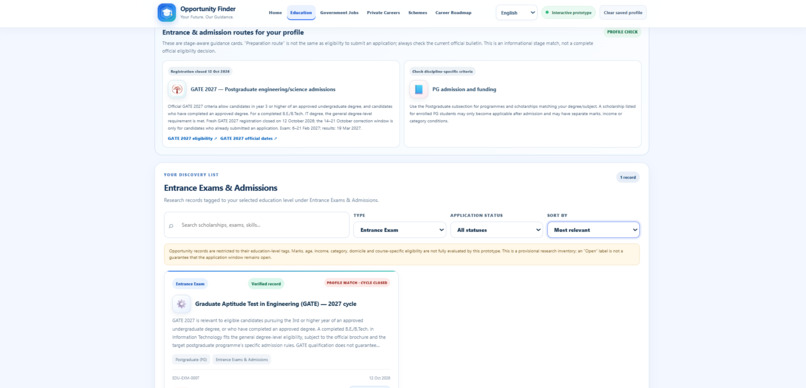Click the EDU-EXM-0007 record ID

click(x=186, y=378)
